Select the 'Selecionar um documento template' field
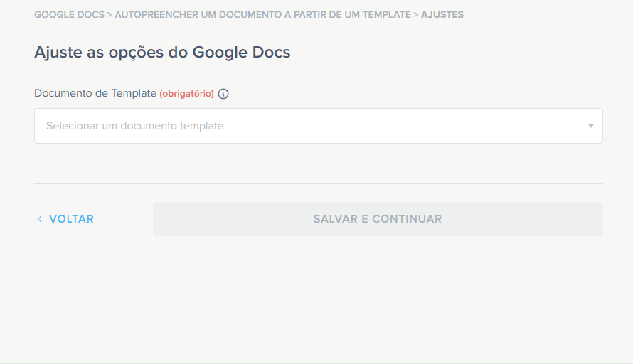 (x=319, y=126)
